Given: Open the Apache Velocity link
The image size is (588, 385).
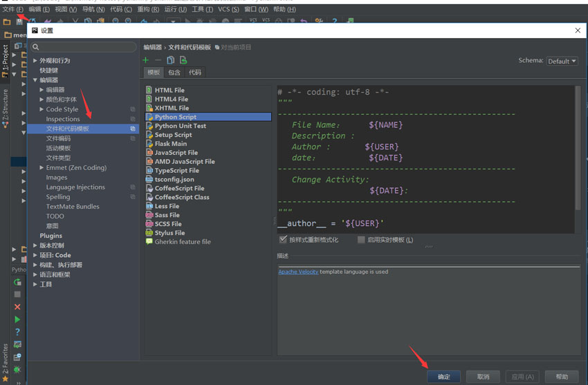Looking at the screenshot, I should 298,272.
